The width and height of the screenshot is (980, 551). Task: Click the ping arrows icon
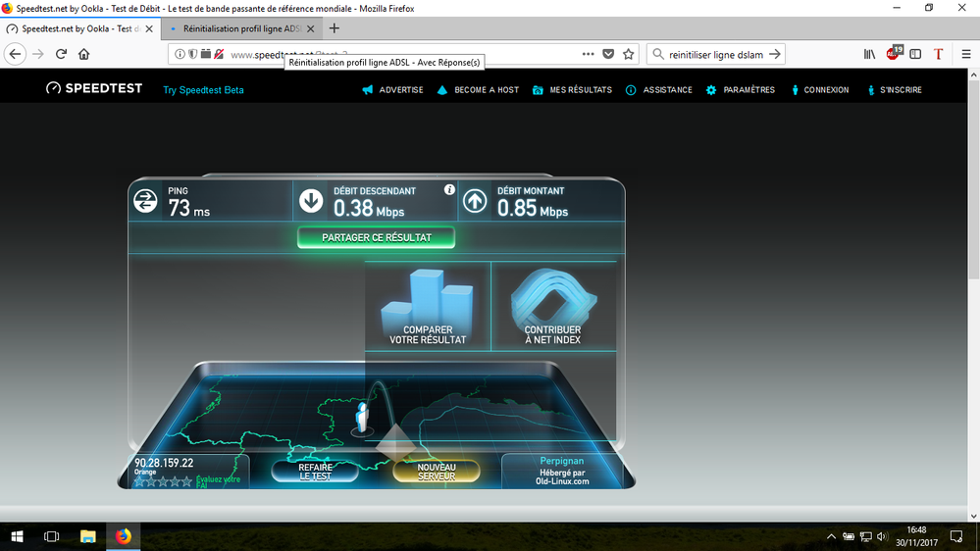tap(145, 201)
